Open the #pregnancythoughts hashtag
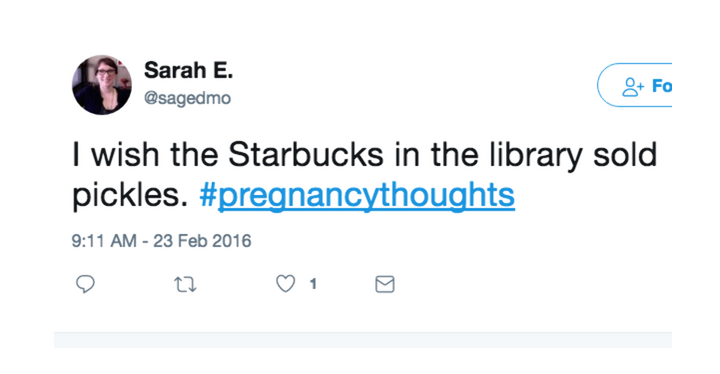 point(357,195)
